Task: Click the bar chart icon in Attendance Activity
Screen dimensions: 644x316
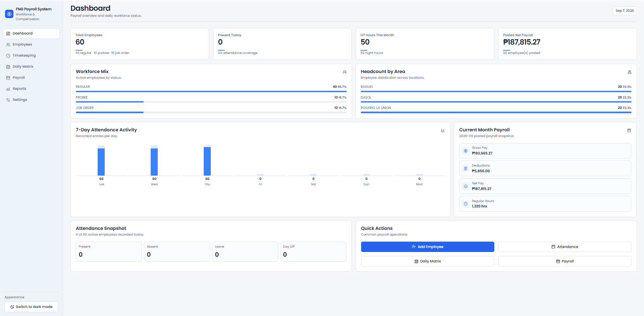Action: point(443,130)
